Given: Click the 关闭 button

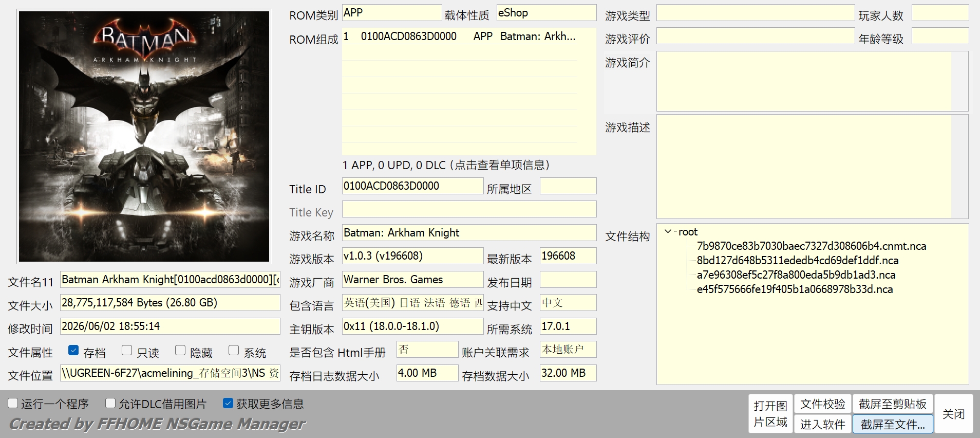Looking at the screenshot, I should tap(954, 414).
